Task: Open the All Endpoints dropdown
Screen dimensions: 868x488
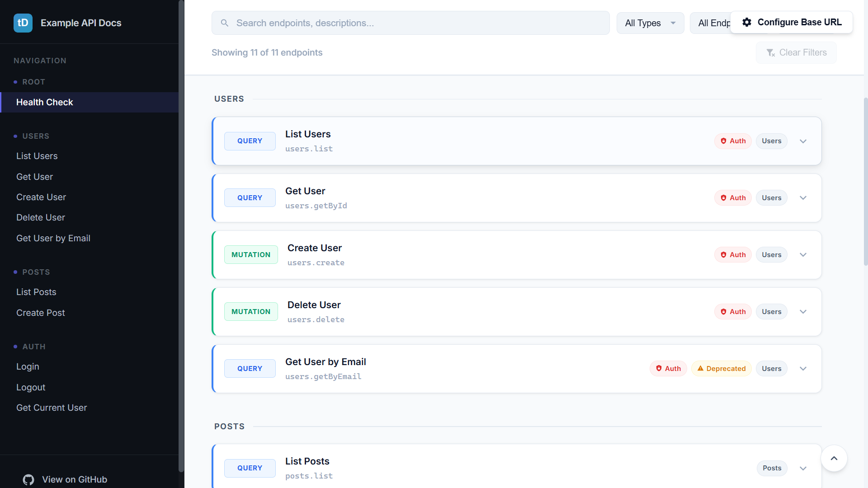Action: tap(710, 23)
